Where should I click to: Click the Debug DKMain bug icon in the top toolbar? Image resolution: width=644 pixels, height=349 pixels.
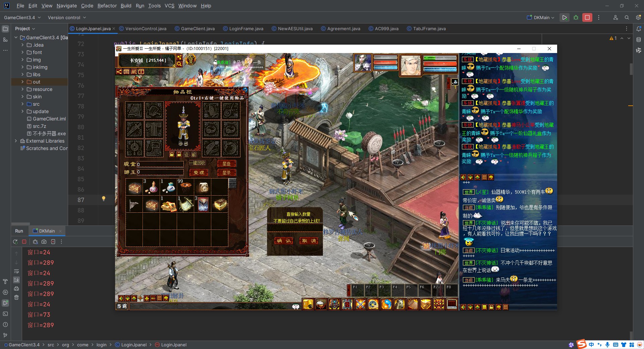point(576,17)
